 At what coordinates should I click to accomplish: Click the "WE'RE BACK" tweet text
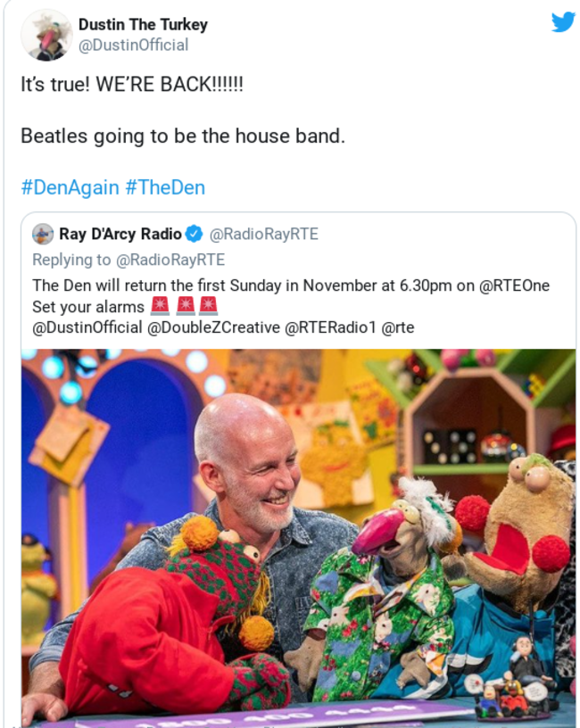pos(132,86)
